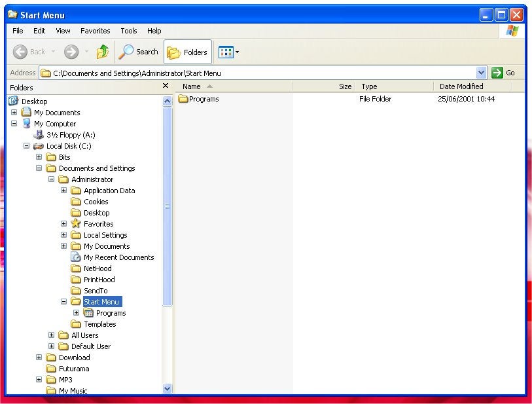Expand the Local Settings folder
Screen dimensions: 532x404
coord(63,235)
